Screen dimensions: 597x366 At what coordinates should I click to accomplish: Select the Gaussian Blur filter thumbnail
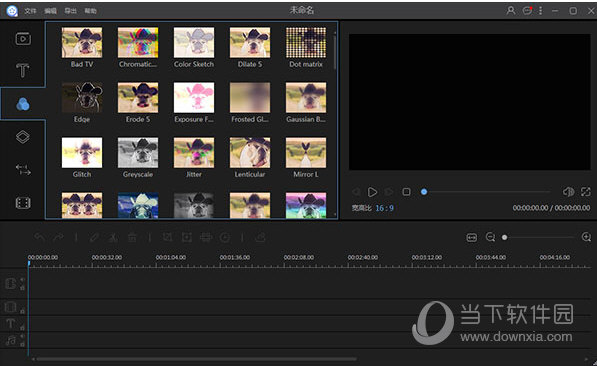point(306,97)
